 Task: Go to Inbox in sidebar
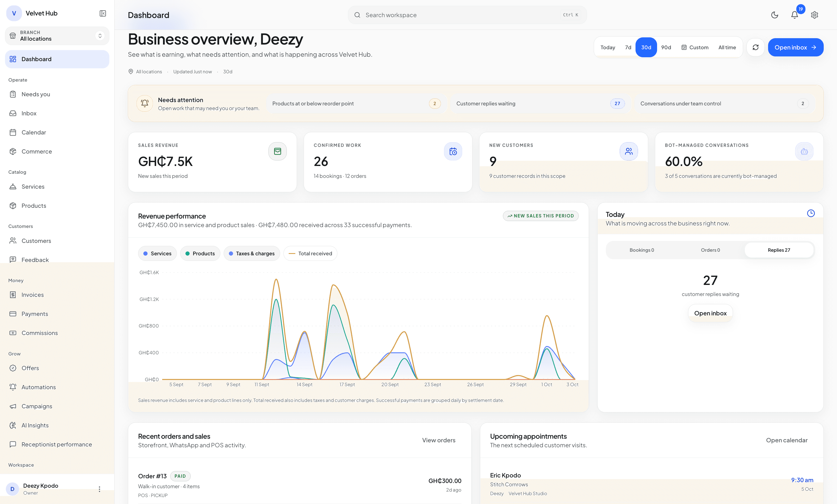(57, 113)
